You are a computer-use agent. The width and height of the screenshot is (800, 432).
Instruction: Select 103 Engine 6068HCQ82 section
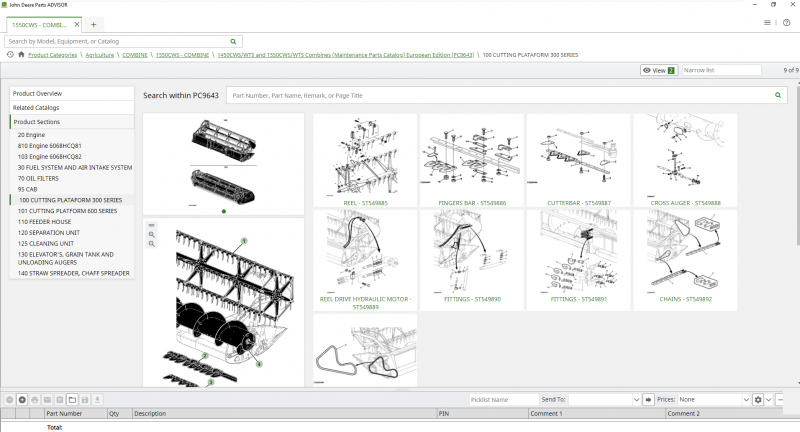pyautogui.click(x=49, y=157)
